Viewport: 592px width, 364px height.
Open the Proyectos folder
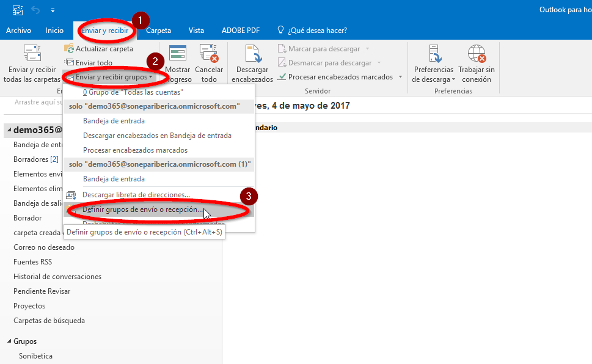(x=29, y=306)
